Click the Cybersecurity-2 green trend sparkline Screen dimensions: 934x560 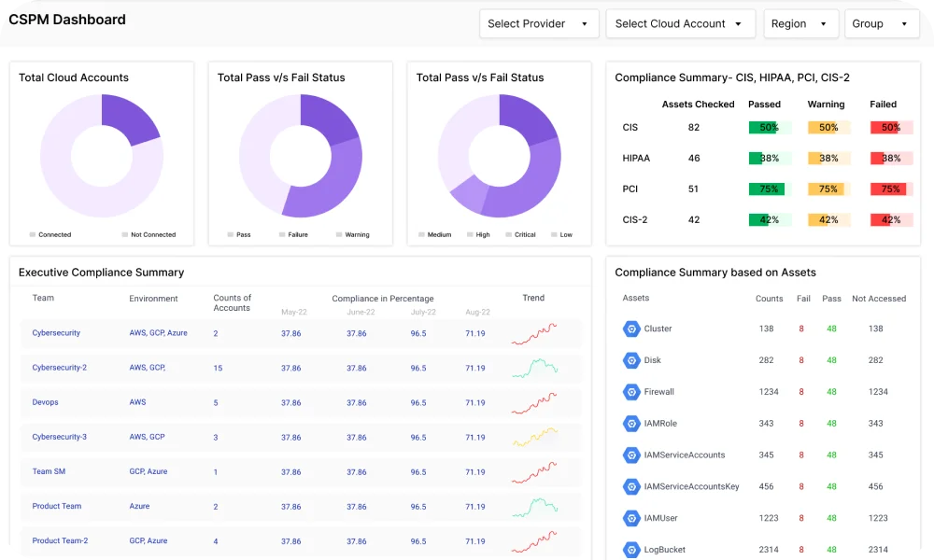coord(534,368)
